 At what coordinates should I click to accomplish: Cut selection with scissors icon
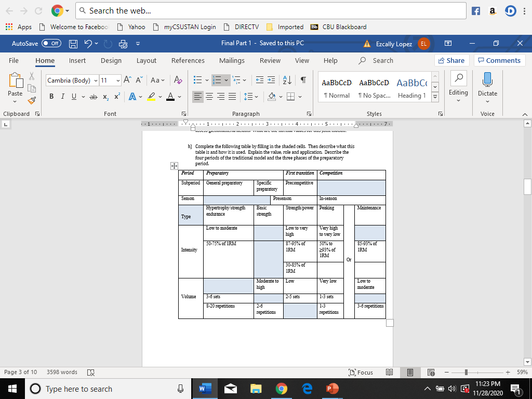32,76
